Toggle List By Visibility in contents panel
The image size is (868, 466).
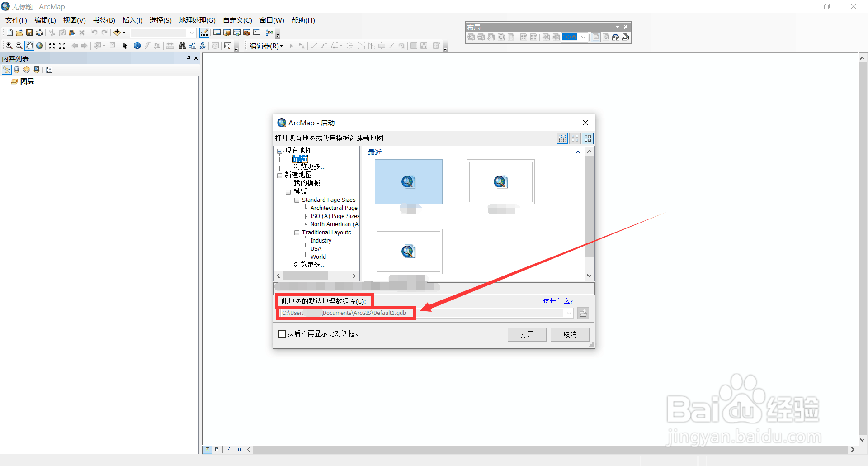point(27,70)
